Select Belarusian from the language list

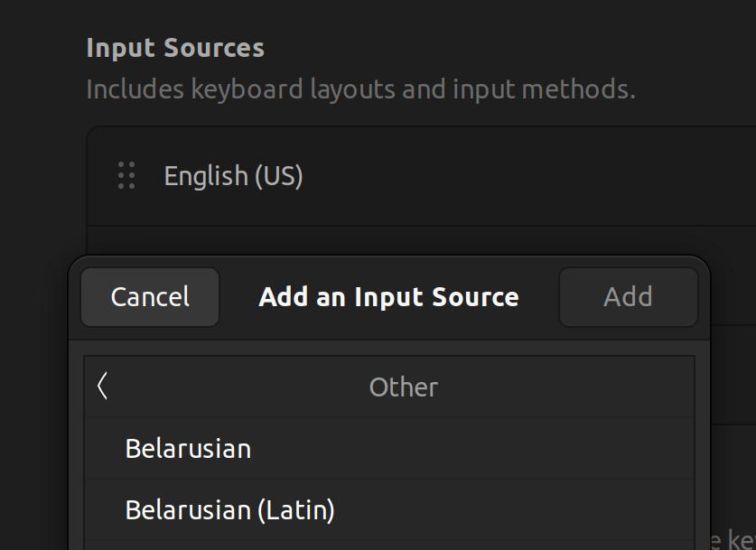(188, 449)
